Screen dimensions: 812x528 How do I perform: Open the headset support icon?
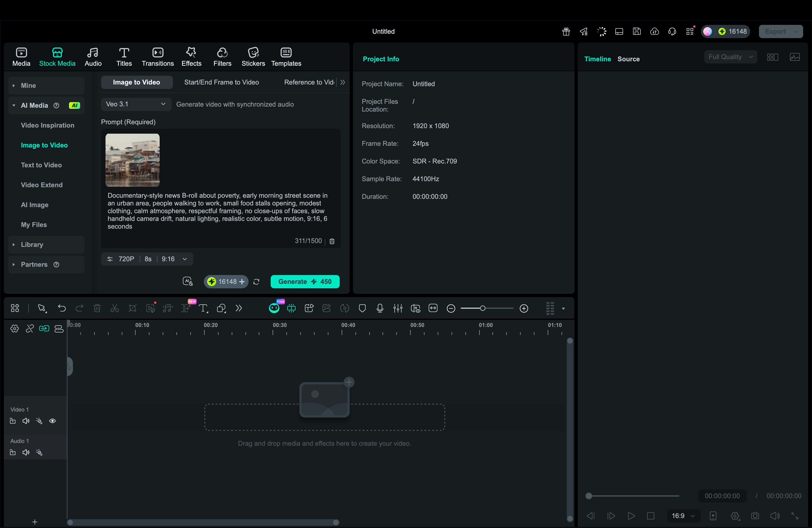pos(672,31)
